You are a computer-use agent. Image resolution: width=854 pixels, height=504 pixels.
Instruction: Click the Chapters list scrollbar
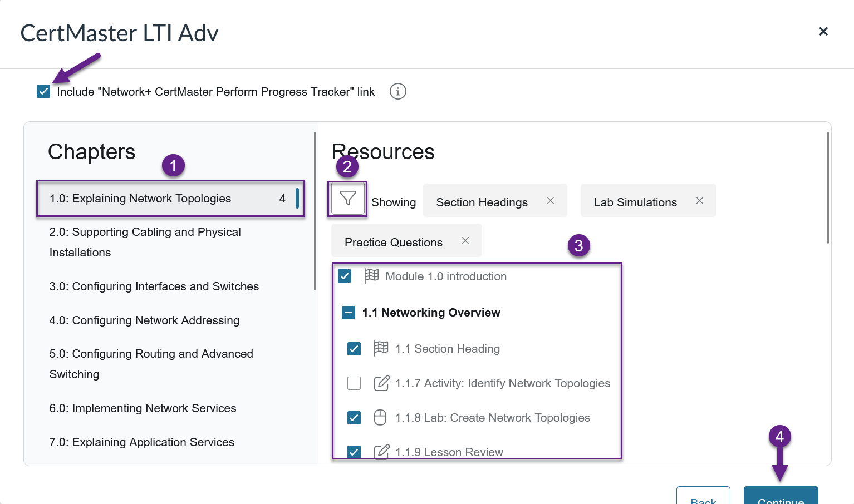[315, 211]
